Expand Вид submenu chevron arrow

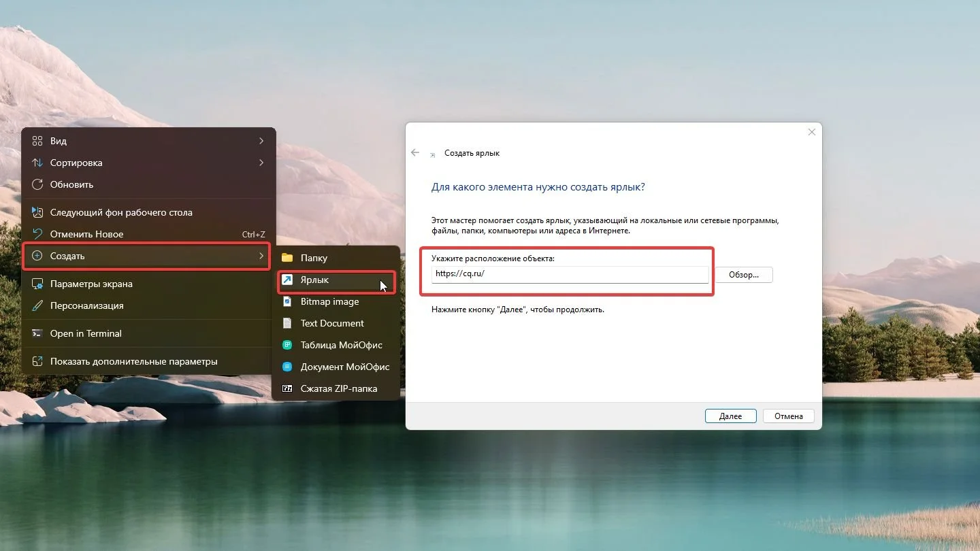coord(261,141)
